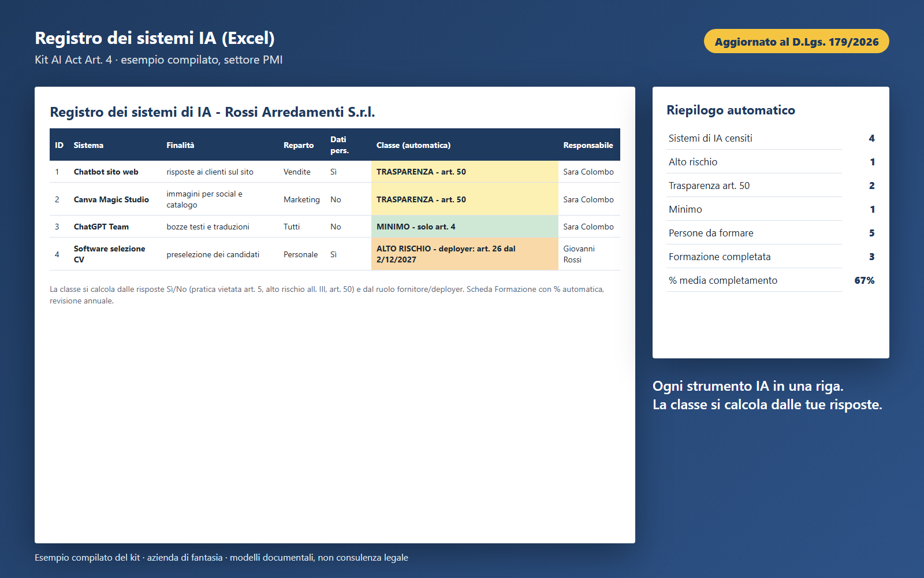The image size is (924, 578).
Task: Click the 'Formazione completata' summary row
Action: [772, 257]
